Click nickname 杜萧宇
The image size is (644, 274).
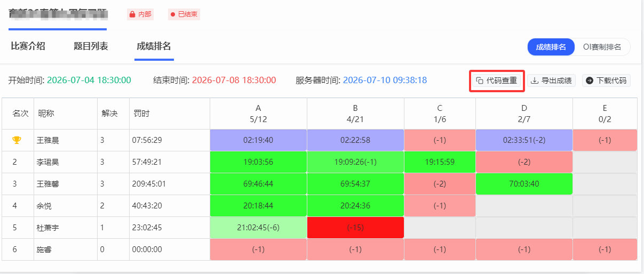[49, 228]
